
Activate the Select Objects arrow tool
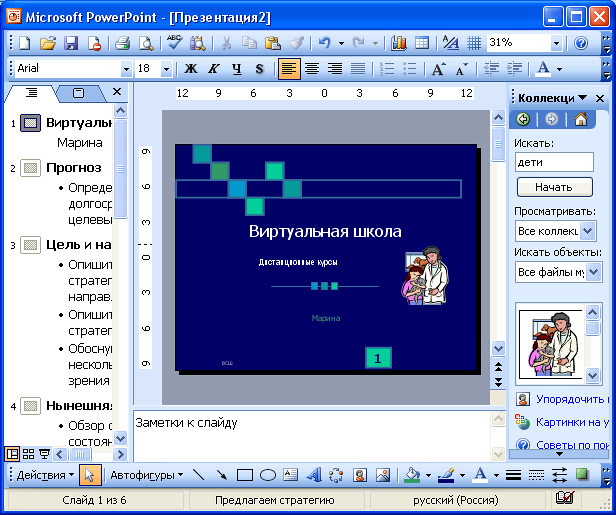pos(90,475)
